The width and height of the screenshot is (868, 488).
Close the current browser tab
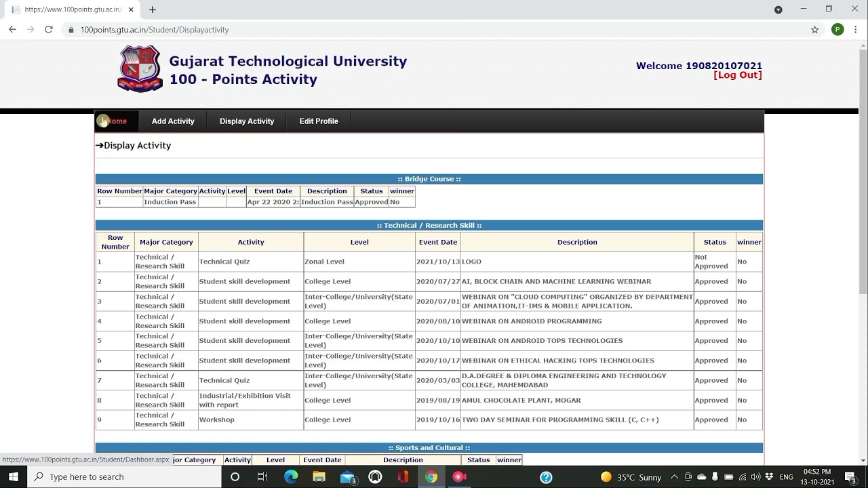(x=132, y=9)
